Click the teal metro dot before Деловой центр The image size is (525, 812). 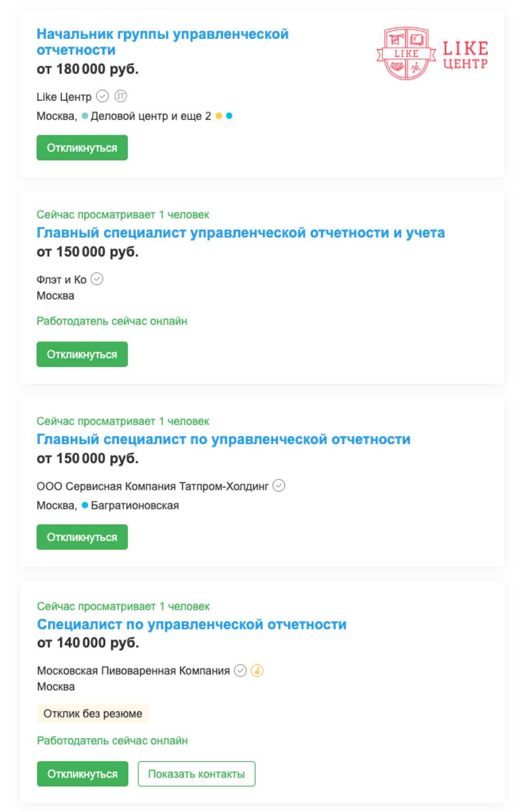pyautogui.click(x=85, y=116)
